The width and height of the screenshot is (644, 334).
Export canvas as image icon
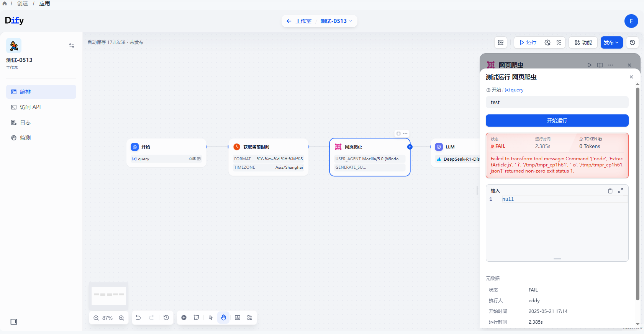click(x=238, y=318)
